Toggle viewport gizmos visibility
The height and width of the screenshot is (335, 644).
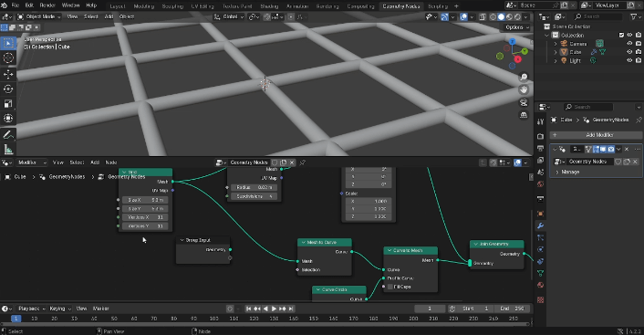[x=444, y=16]
